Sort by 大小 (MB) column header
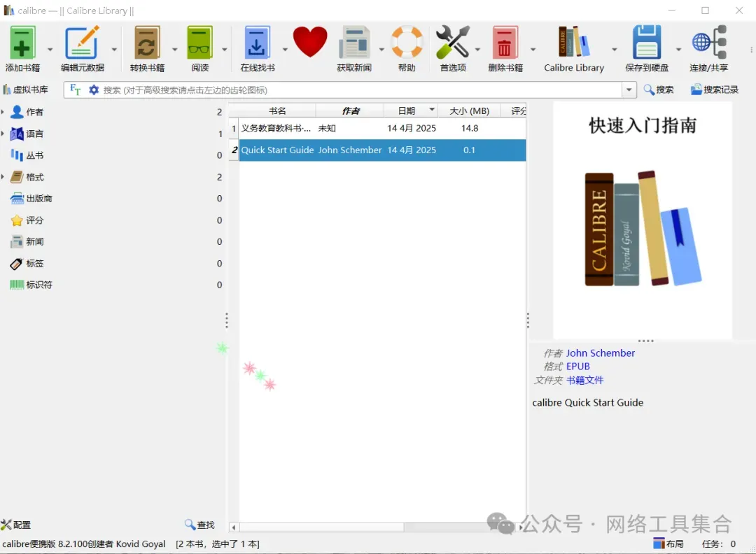Viewport: 756px width, 554px height. 469,111
